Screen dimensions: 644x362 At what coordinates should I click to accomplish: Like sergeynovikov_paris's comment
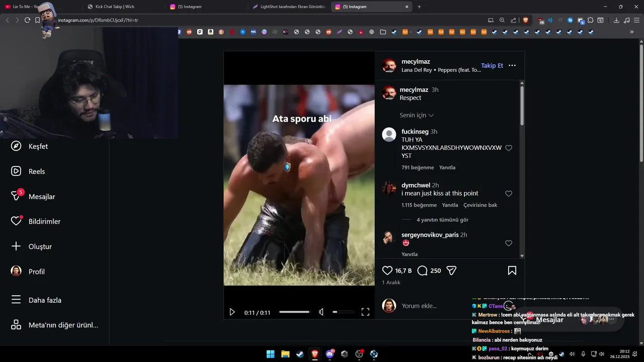coord(509,243)
